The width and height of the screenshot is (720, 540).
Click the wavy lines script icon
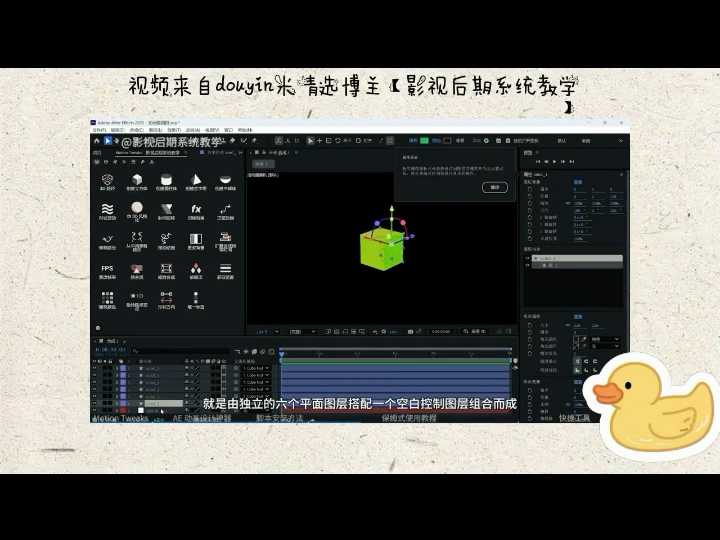pyautogui.click(x=107, y=209)
